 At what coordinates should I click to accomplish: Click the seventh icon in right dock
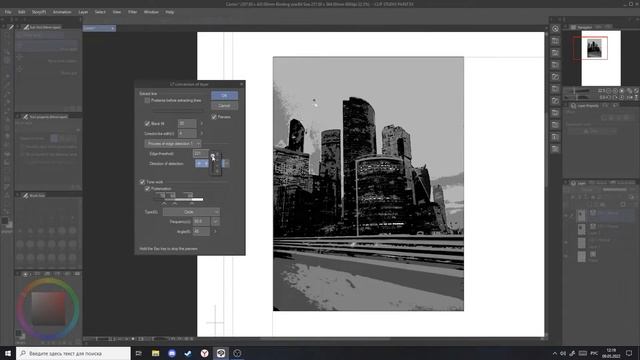click(x=556, y=100)
